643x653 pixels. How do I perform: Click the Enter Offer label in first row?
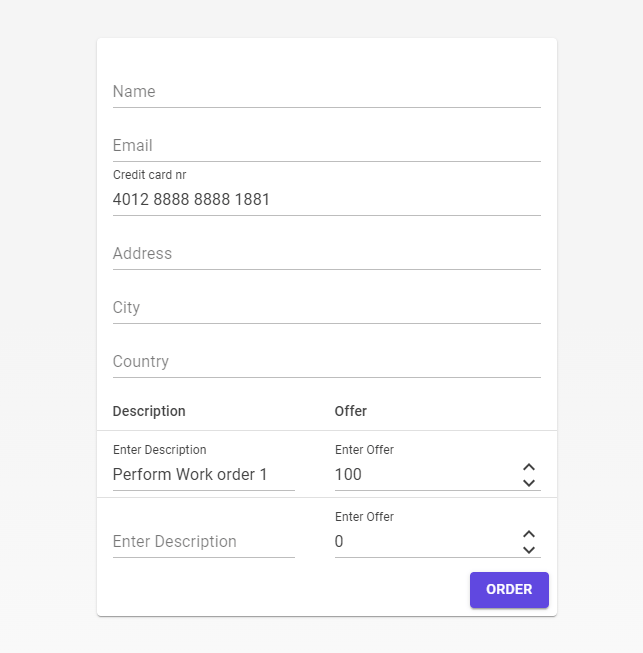coord(364,450)
